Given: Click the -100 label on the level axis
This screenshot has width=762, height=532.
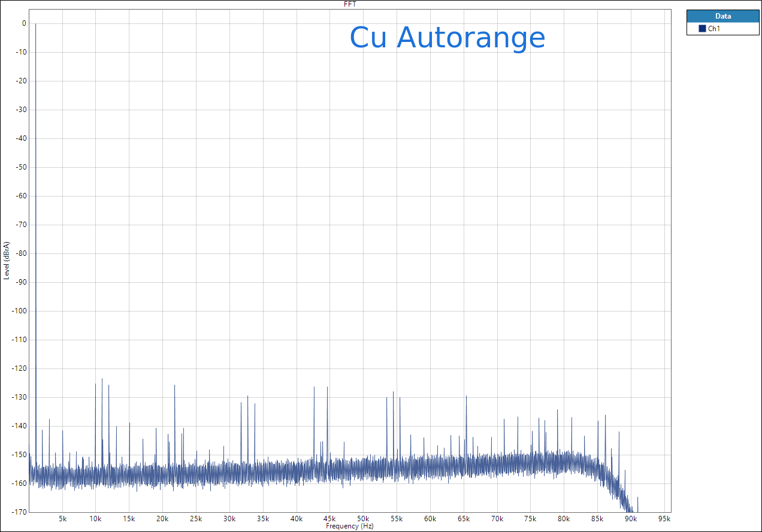Looking at the screenshot, I should [19, 311].
